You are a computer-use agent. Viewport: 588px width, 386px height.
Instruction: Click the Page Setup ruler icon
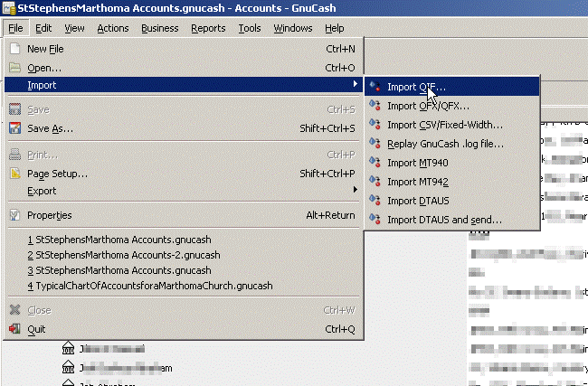click(x=14, y=174)
